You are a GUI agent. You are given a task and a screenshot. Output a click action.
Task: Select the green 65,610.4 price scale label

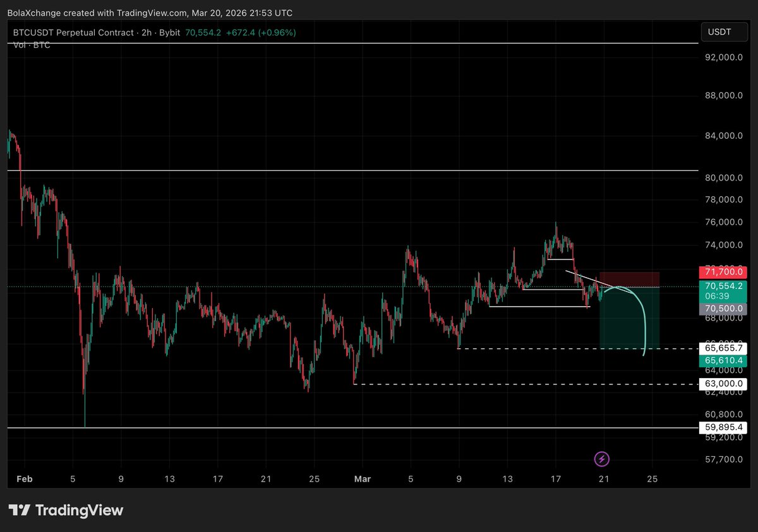723,360
